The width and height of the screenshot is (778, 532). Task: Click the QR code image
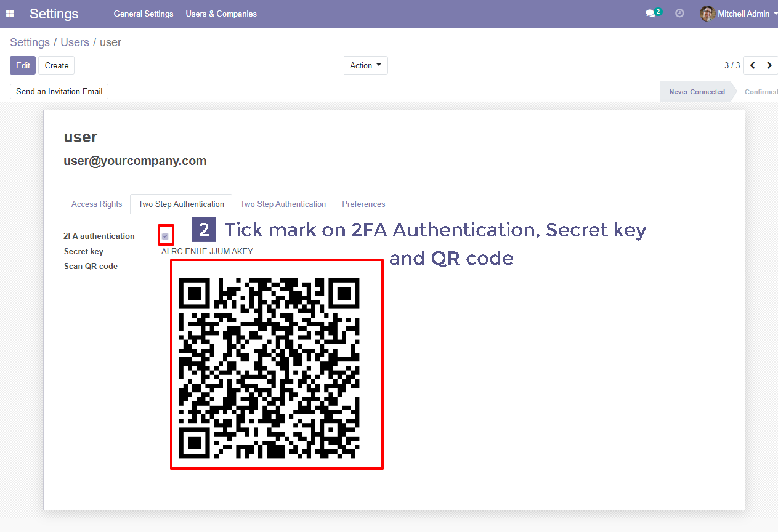269,368
